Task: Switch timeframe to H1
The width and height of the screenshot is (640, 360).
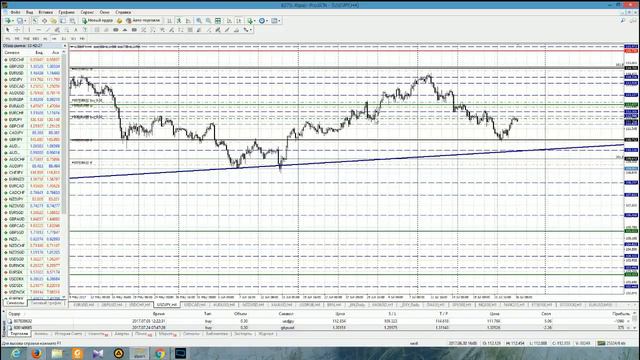Action: (x=45, y=38)
